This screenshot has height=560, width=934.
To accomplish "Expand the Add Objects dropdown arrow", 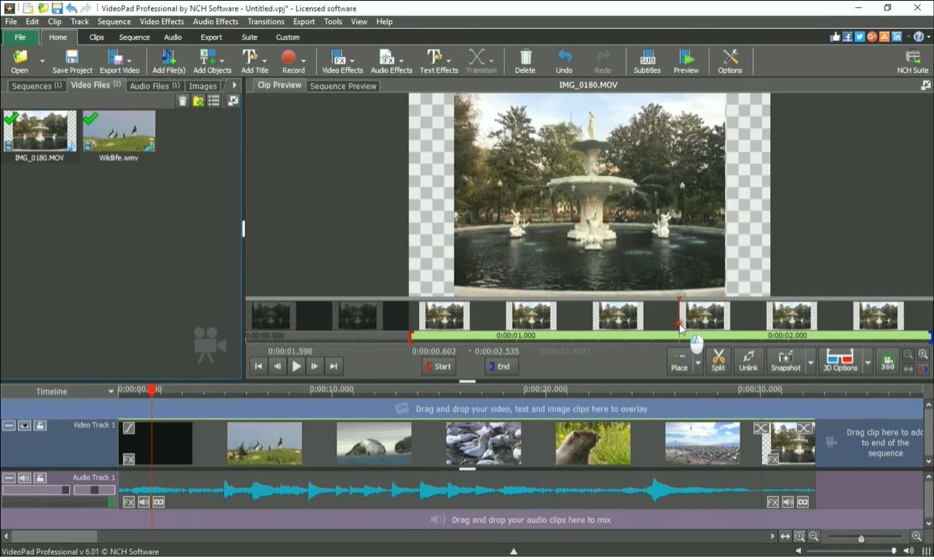I will tap(223, 60).
